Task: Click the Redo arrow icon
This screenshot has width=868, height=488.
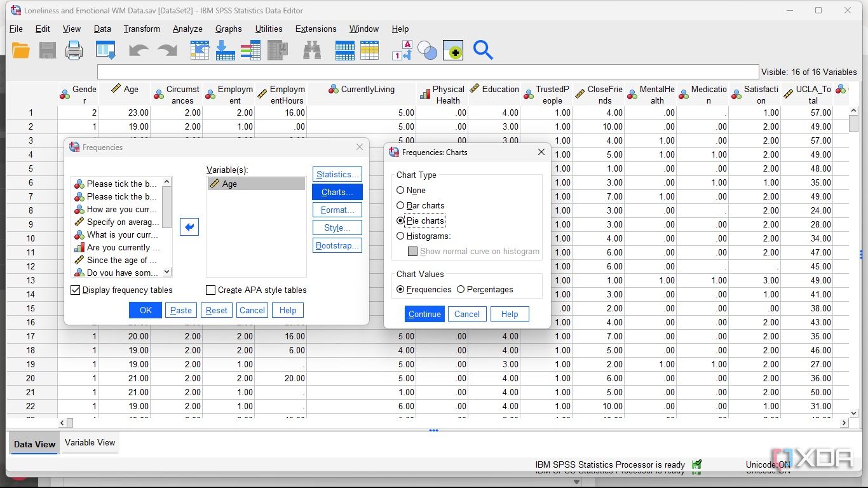Action: [x=168, y=50]
